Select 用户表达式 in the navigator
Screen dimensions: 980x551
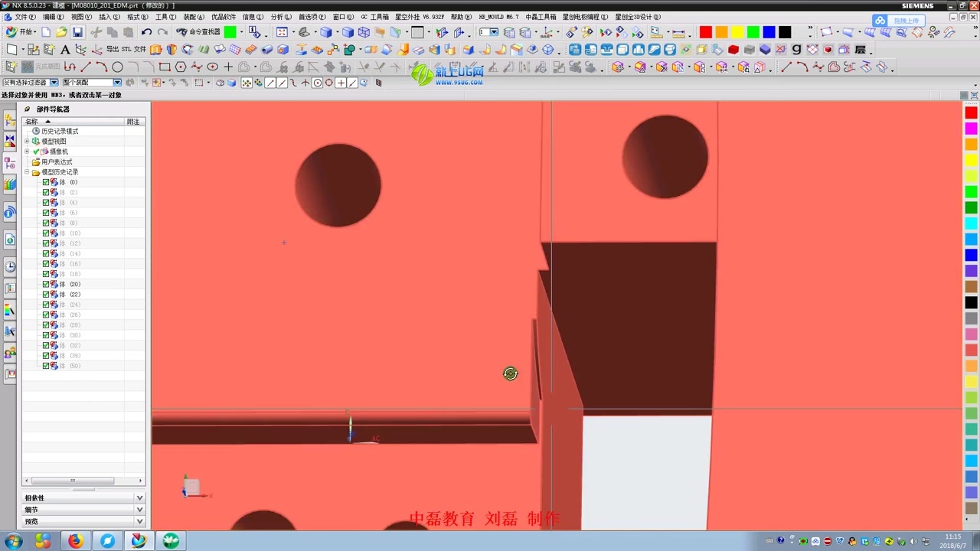click(x=57, y=162)
